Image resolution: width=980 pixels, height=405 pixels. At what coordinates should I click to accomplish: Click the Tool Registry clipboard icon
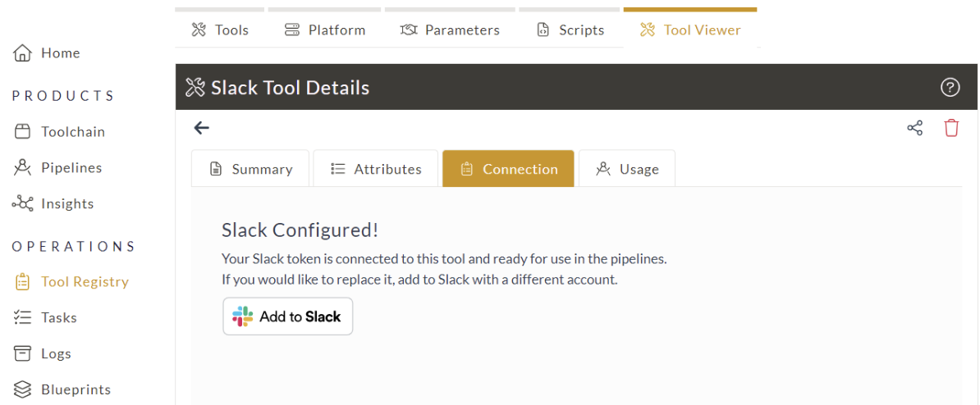click(22, 281)
